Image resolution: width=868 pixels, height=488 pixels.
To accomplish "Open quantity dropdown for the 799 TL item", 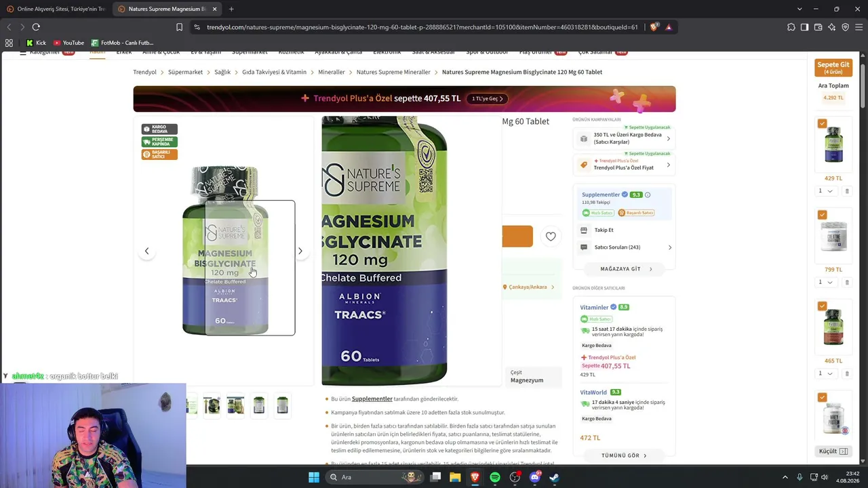I will point(825,282).
